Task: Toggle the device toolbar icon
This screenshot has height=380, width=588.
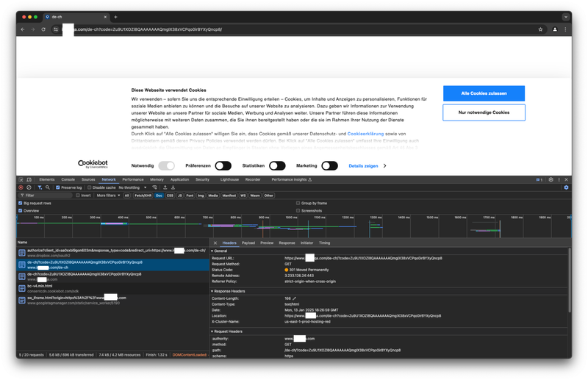Action: pos(29,179)
